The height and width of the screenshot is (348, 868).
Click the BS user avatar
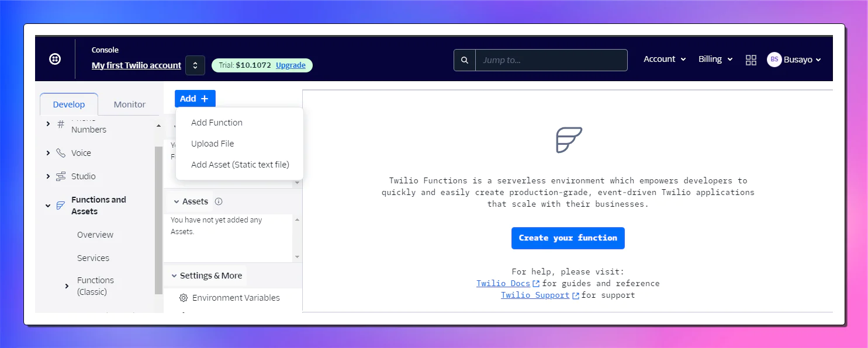[x=774, y=60]
